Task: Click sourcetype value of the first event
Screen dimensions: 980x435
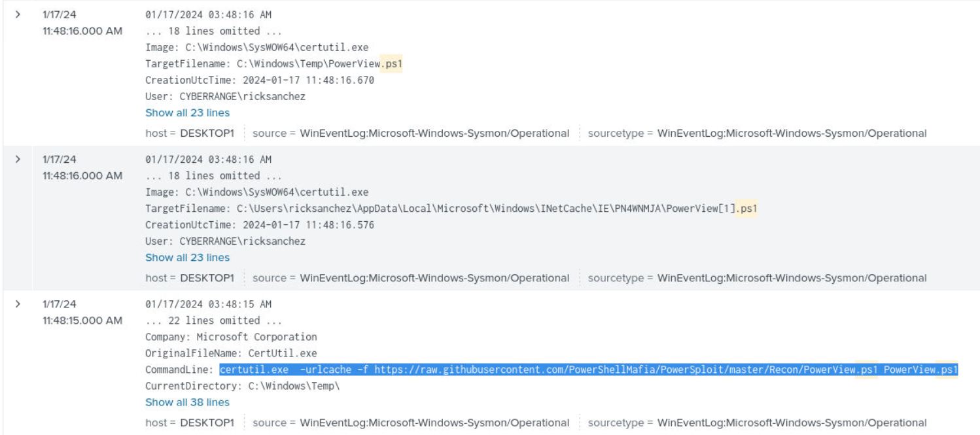Action: 792,133
